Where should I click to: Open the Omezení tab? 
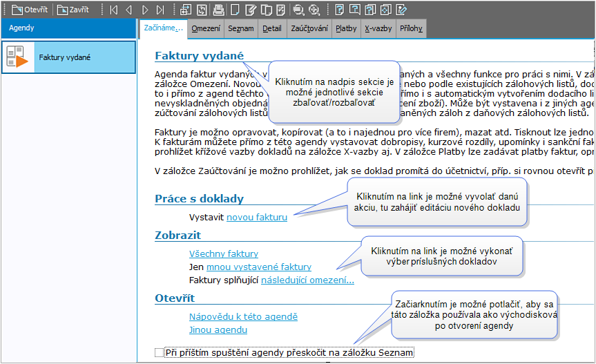coord(206,28)
